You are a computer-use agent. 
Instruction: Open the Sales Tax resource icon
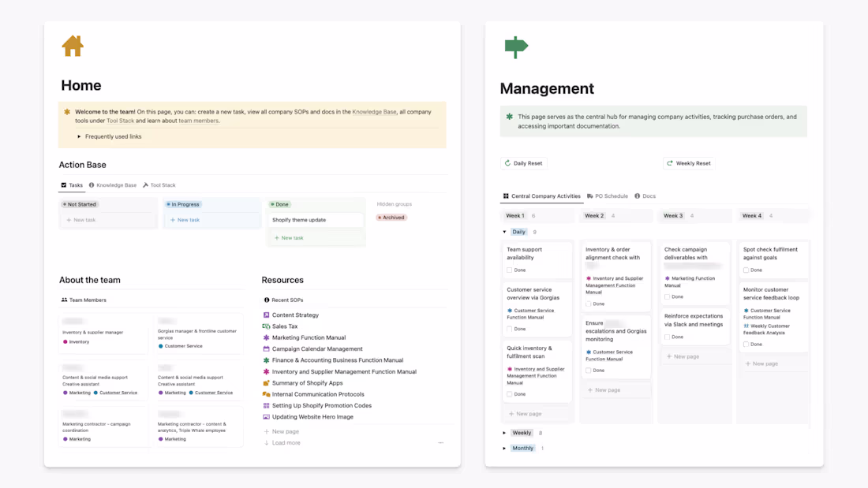266,326
